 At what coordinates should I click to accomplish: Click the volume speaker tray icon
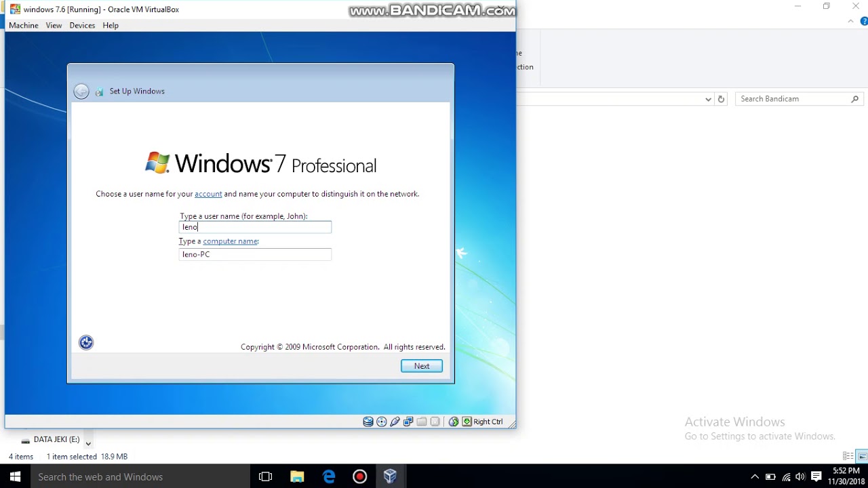point(800,476)
